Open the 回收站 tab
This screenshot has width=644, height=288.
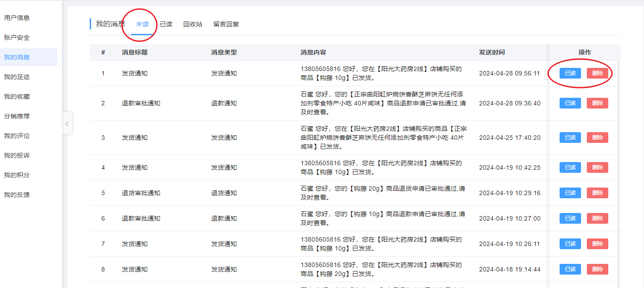point(193,24)
